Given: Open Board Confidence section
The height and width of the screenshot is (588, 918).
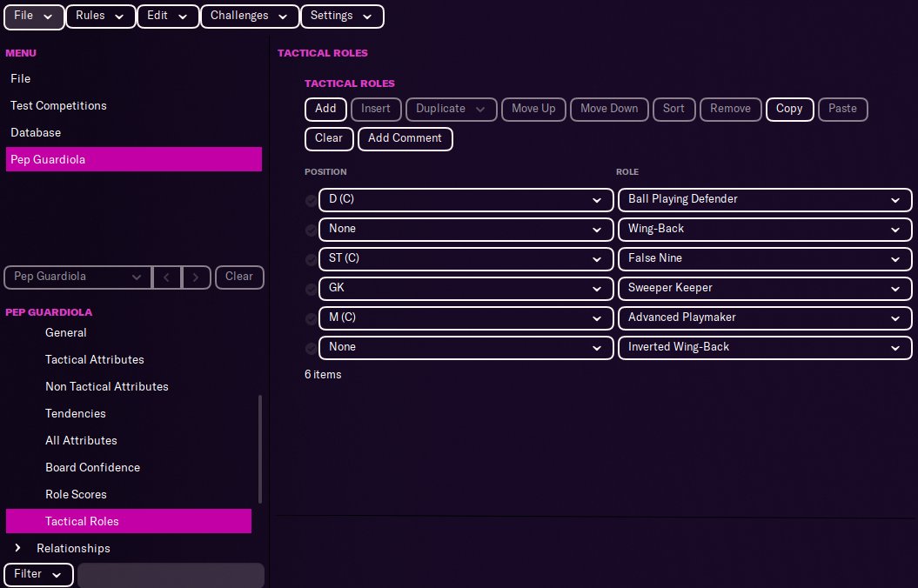Looking at the screenshot, I should point(92,467).
